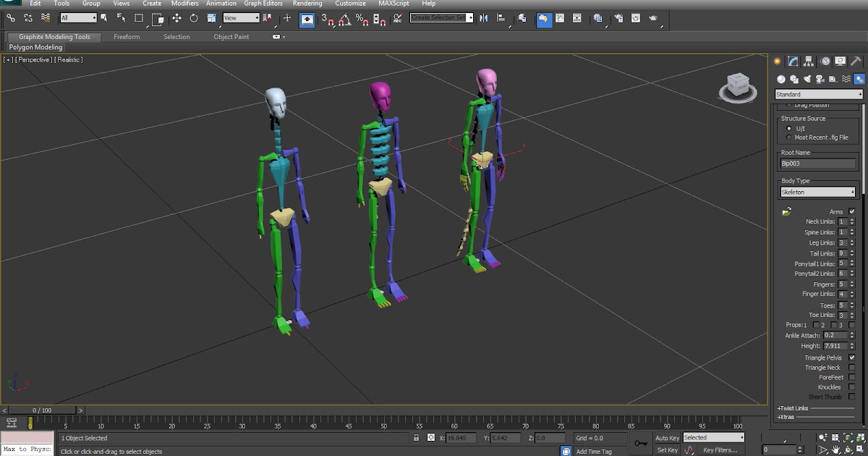This screenshot has height=456, width=868.
Task: Uncheck the Triangle Pelvis checkbox
Action: tap(851, 358)
